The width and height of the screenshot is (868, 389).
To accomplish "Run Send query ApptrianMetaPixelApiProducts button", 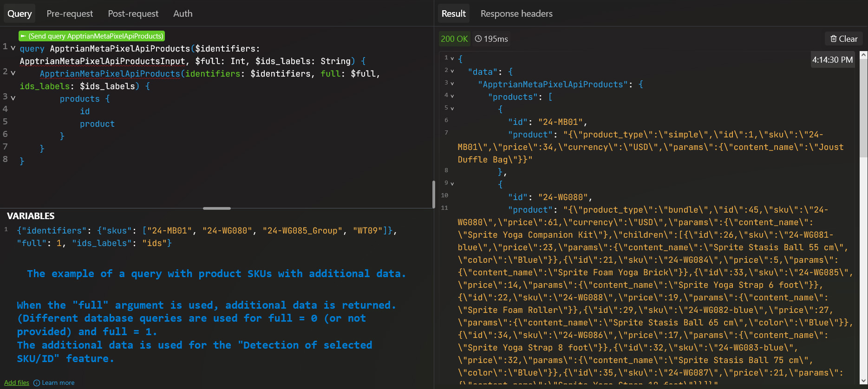I will (92, 36).
